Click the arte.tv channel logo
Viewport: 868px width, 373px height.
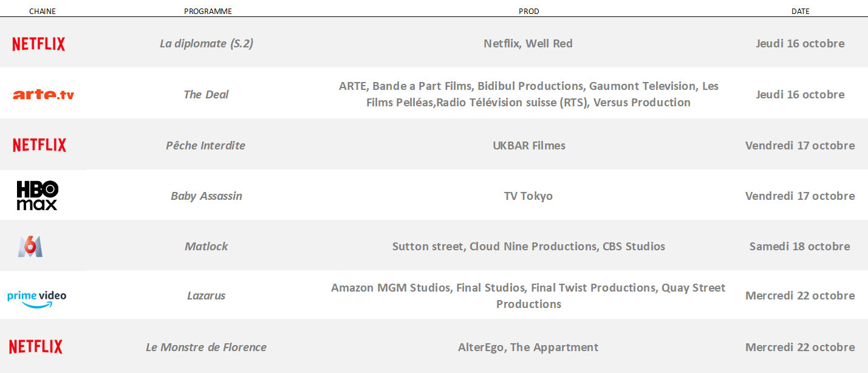tap(43, 94)
